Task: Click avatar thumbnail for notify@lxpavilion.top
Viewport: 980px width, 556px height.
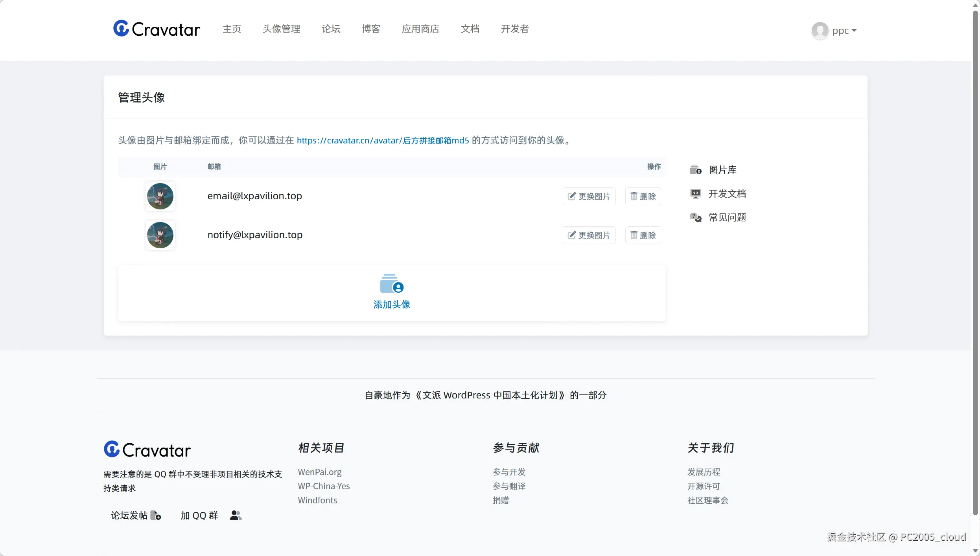Action: (160, 235)
